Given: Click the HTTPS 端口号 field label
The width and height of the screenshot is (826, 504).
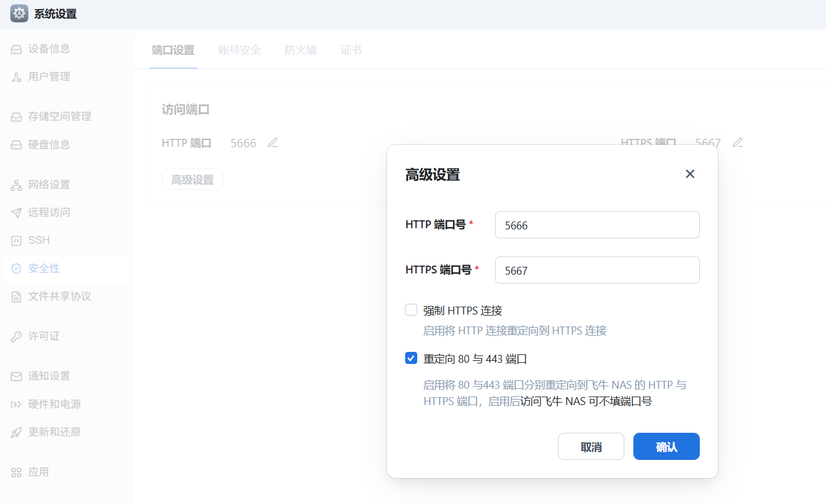Looking at the screenshot, I should tap(438, 270).
